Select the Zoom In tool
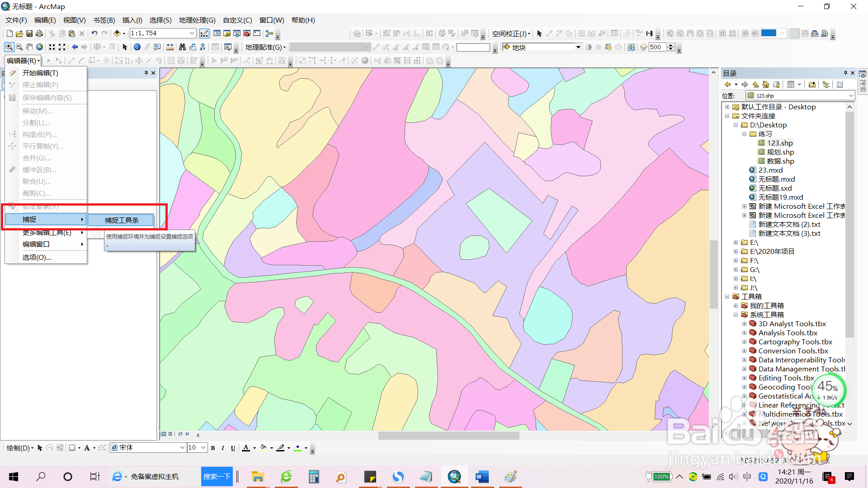 coord(9,47)
